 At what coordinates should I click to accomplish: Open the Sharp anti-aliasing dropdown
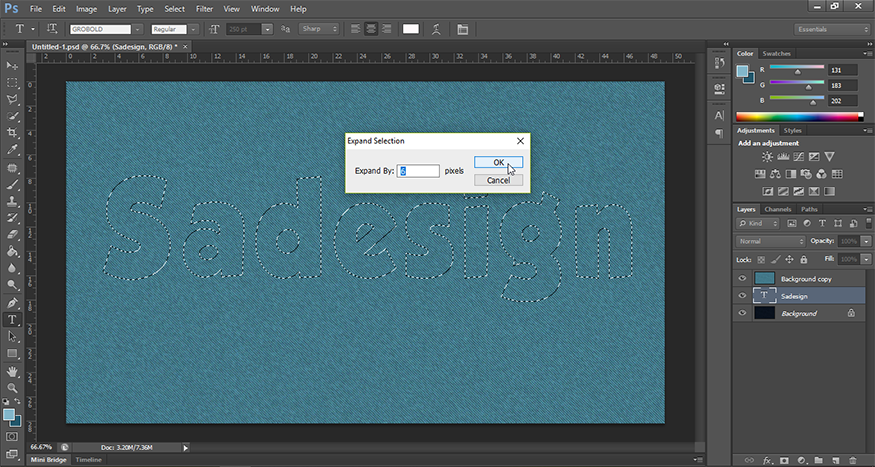pos(319,29)
